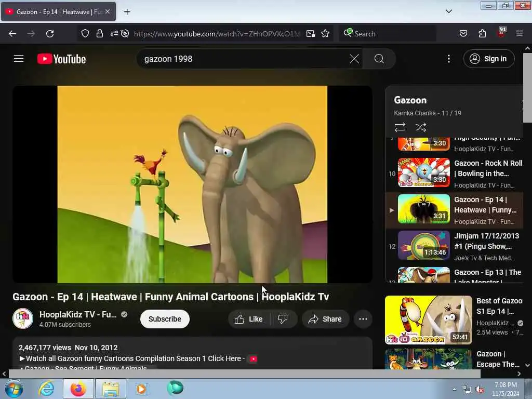The width and height of the screenshot is (532, 399).
Task: Click the muted volume icon in system tray
Action: [x=480, y=390]
